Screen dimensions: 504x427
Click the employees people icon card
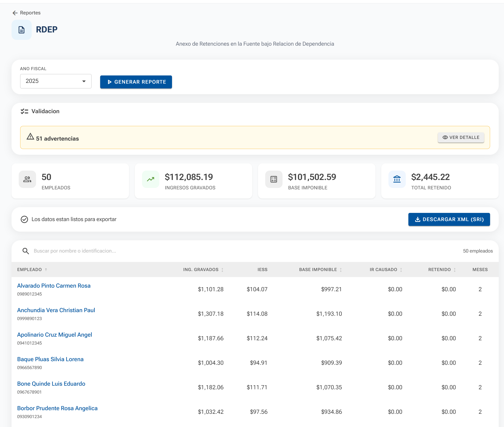click(27, 179)
